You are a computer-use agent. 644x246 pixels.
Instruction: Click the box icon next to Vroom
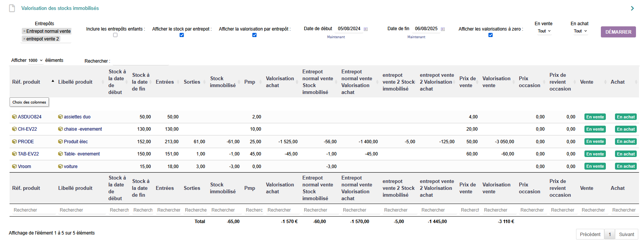click(x=15, y=167)
